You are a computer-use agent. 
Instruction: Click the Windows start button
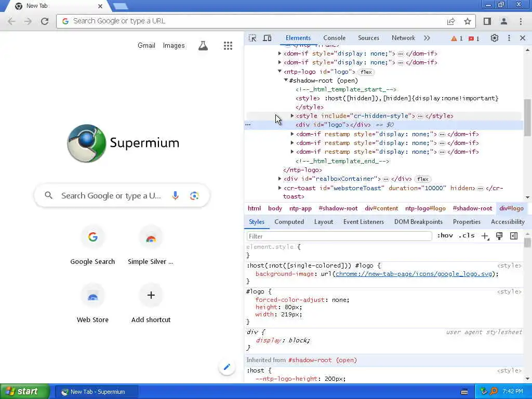[25, 392]
